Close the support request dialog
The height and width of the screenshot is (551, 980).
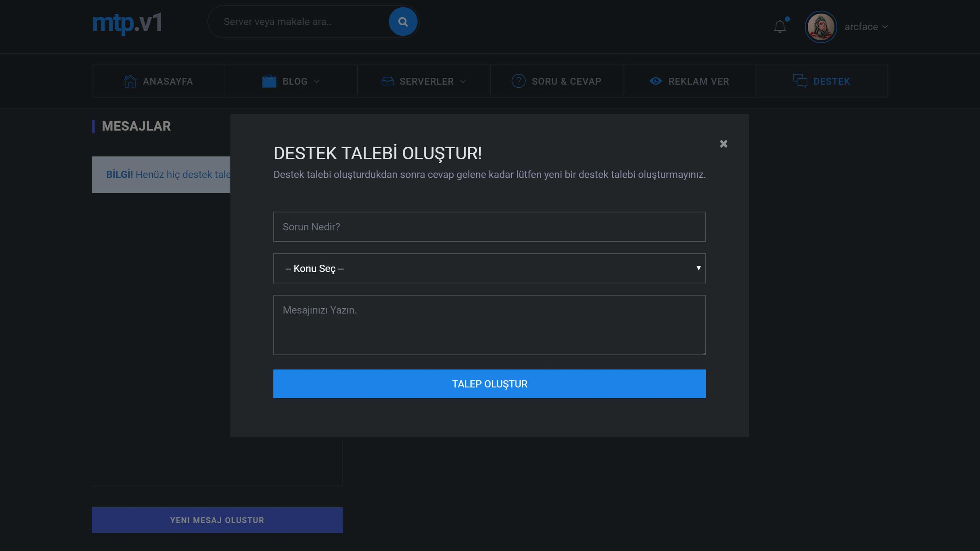723,144
